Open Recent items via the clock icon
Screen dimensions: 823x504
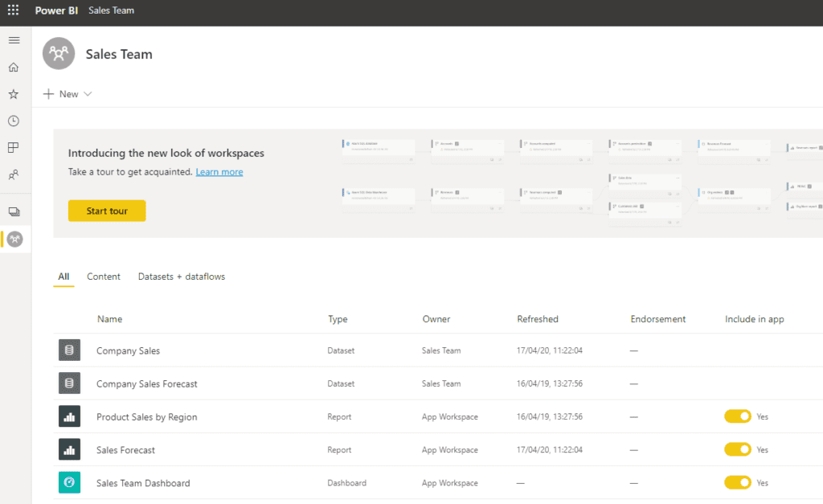pos(13,121)
